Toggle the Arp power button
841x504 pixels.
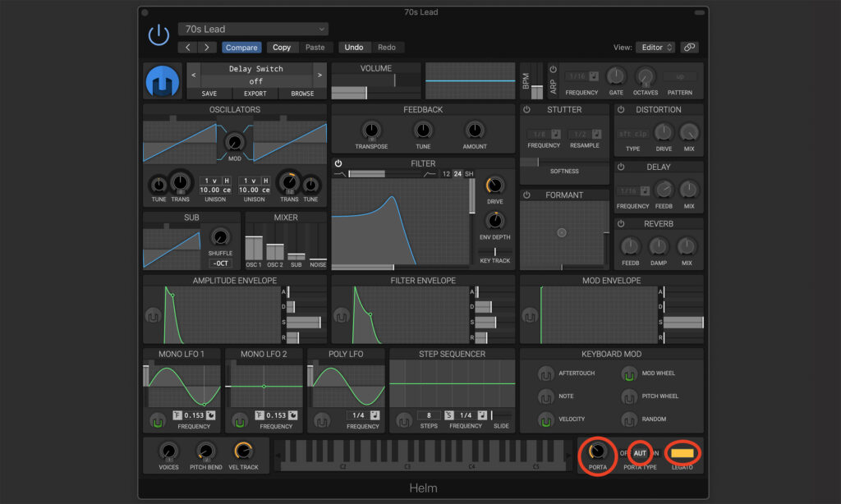(553, 69)
